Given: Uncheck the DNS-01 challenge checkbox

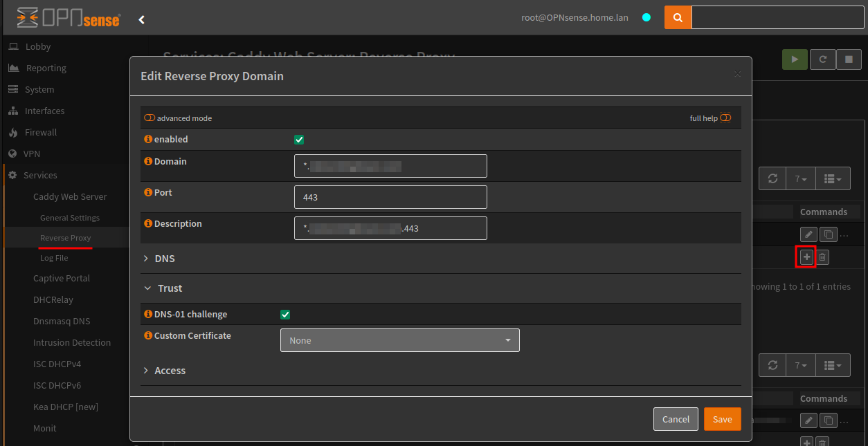Looking at the screenshot, I should point(285,315).
